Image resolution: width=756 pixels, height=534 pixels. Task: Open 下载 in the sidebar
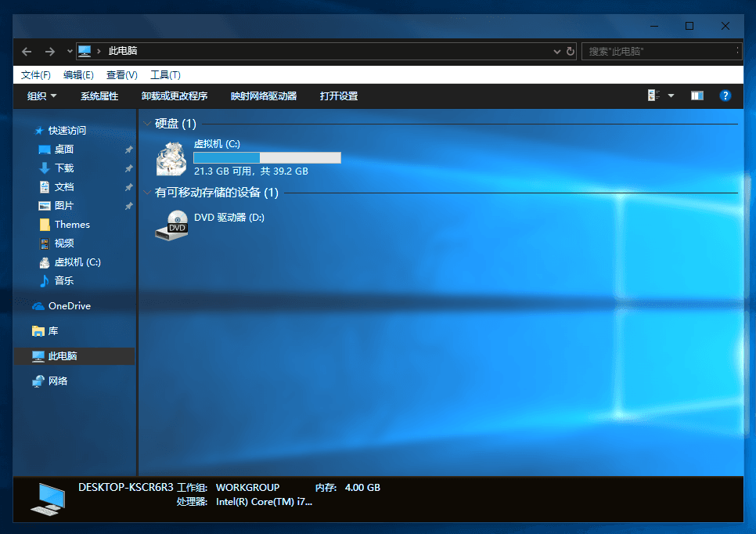click(64, 168)
